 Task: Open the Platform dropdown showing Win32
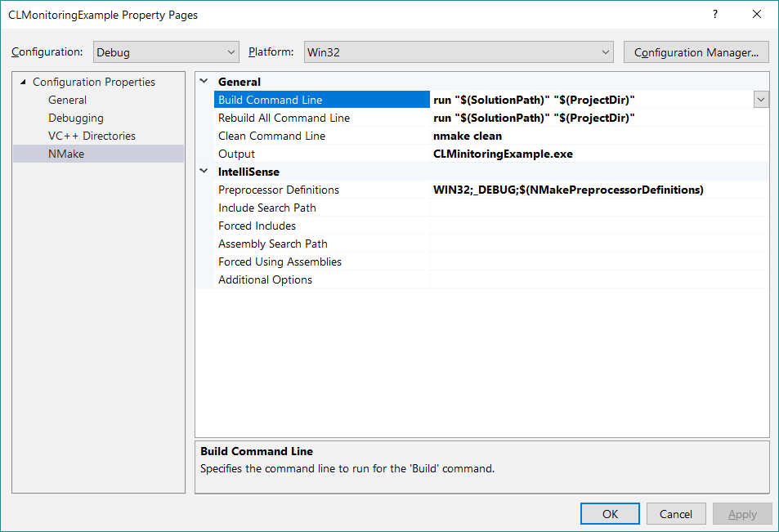tap(458, 52)
